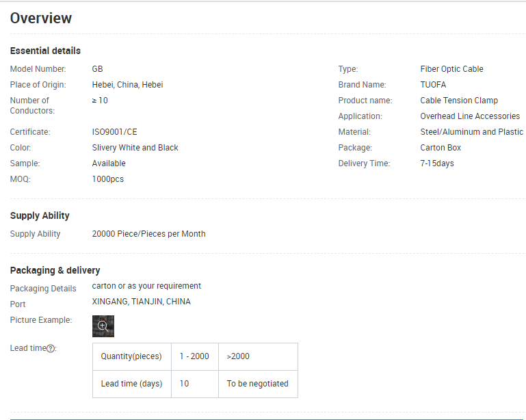Click the 'Supply Ability' row label
This screenshot has width=526, height=420.
click(35, 234)
